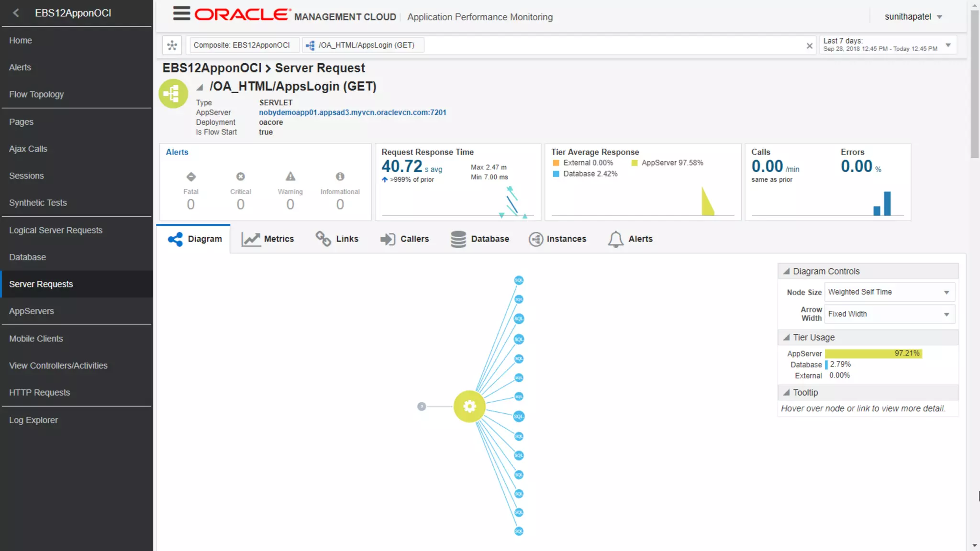Image resolution: width=980 pixels, height=551 pixels.
Task: Open Database in the sidebar
Action: coord(77,257)
